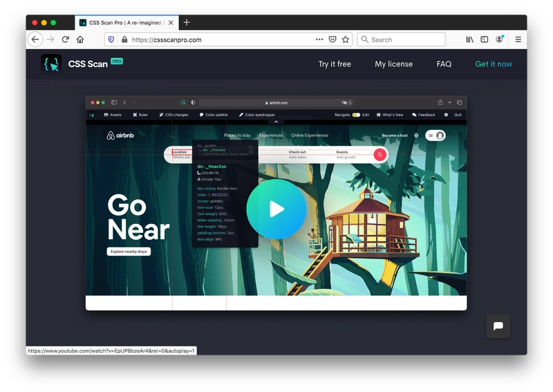Click the div._fmav2so selector heading
The height and width of the screenshot is (392, 553).
pyautogui.click(x=212, y=167)
